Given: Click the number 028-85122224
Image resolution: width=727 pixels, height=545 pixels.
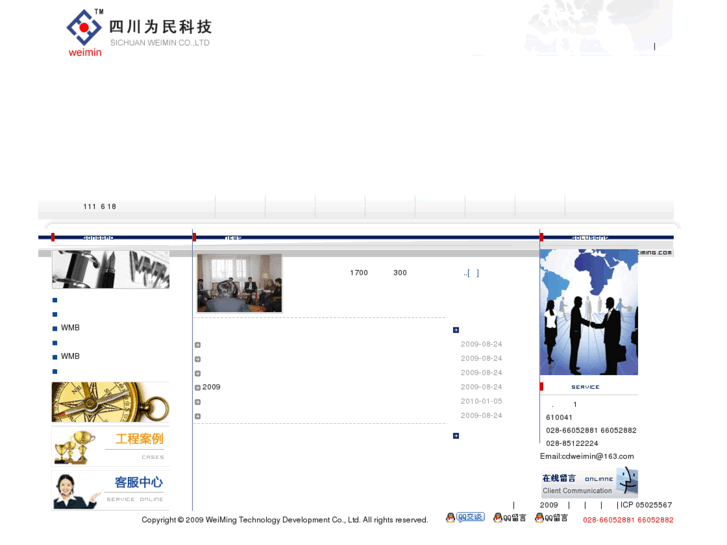Looking at the screenshot, I should tap(572, 443).
